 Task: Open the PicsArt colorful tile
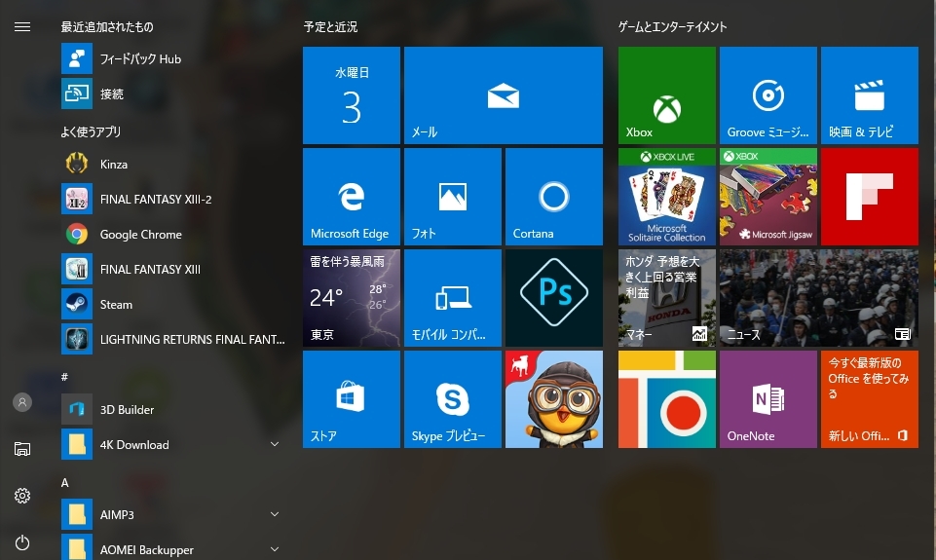point(667,398)
